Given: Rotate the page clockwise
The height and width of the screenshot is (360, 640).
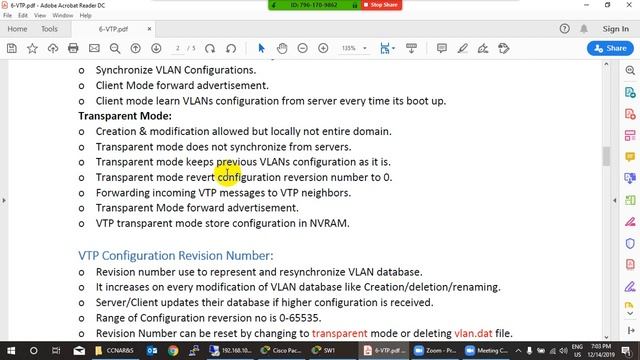Looking at the screenshot, I should click(x=210, y=49).
